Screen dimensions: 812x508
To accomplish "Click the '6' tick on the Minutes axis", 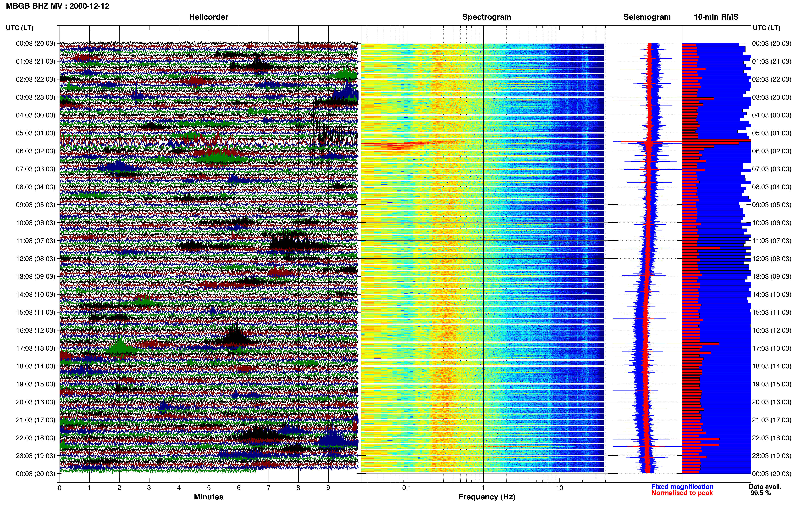I will click(239, 487).
